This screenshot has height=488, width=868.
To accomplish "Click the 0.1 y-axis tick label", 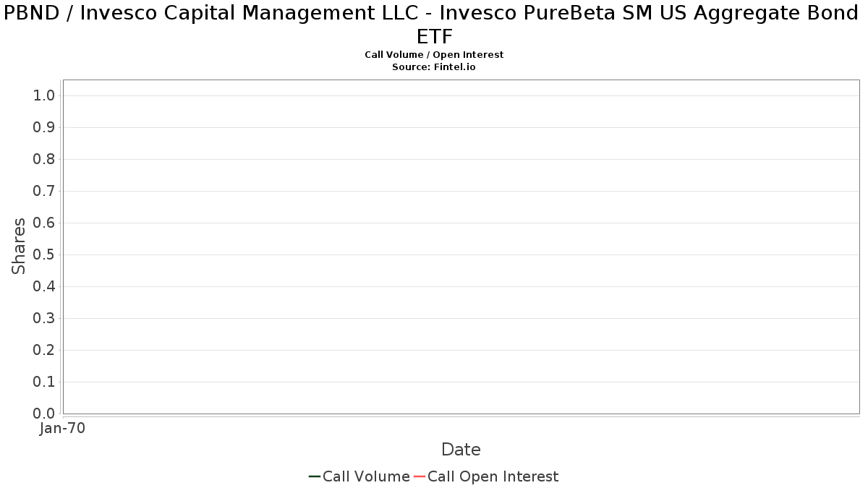I will (44, 382).
